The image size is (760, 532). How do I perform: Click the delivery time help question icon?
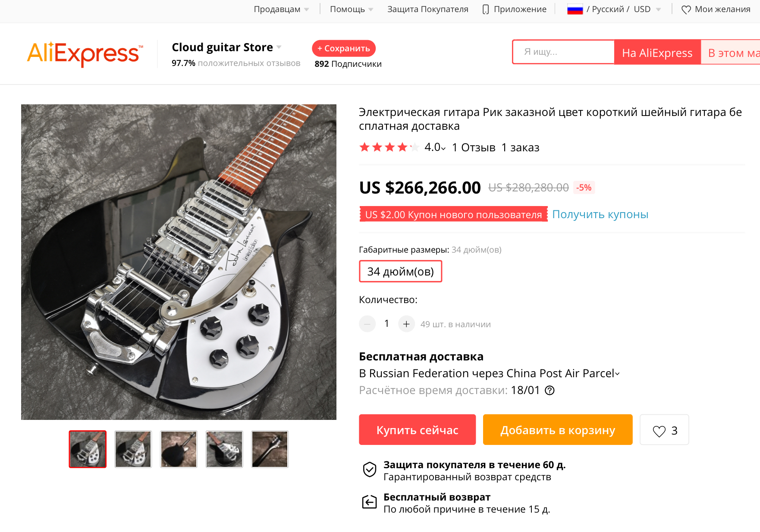click(x=550, y=391)
